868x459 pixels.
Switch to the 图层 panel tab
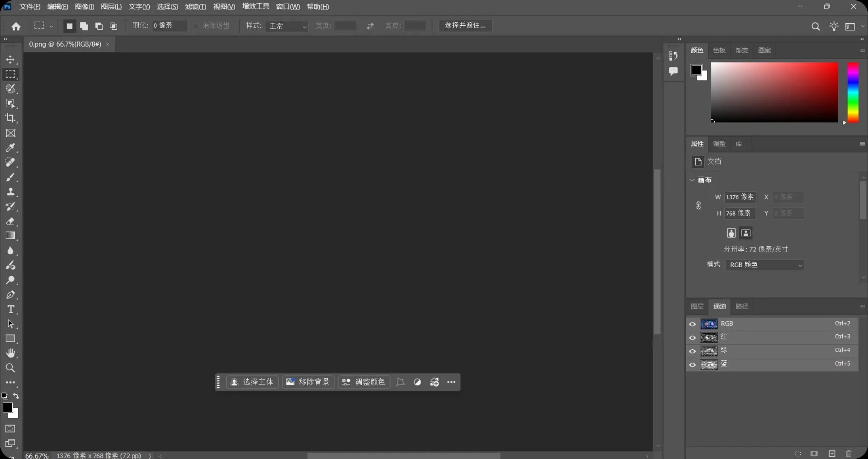(x=697, y=306)
